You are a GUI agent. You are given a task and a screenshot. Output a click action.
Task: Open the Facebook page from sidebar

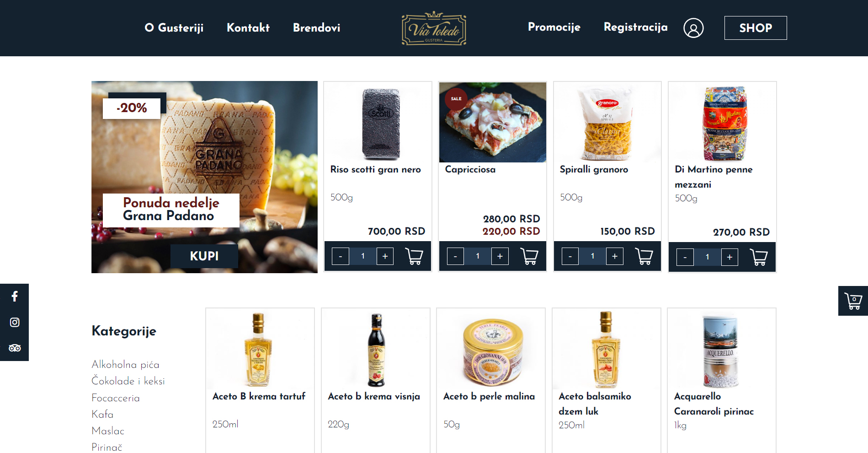(x=15, y=297)
